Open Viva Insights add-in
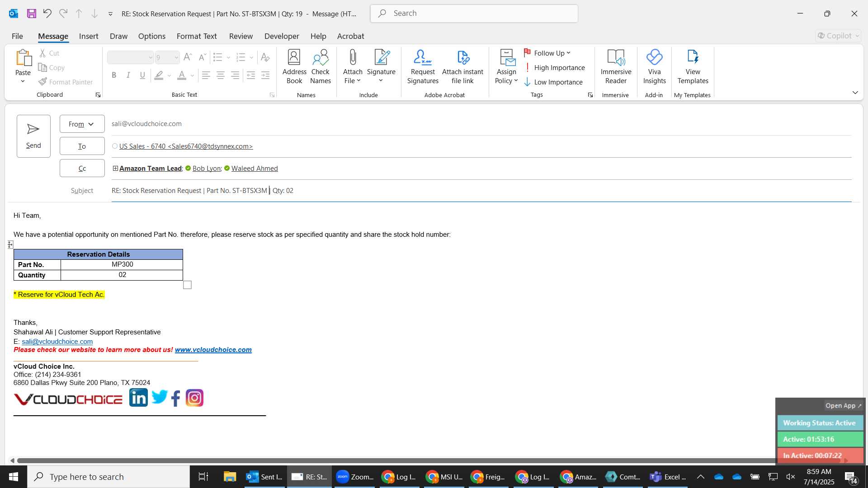868x488 pixels. coord(654,67)
